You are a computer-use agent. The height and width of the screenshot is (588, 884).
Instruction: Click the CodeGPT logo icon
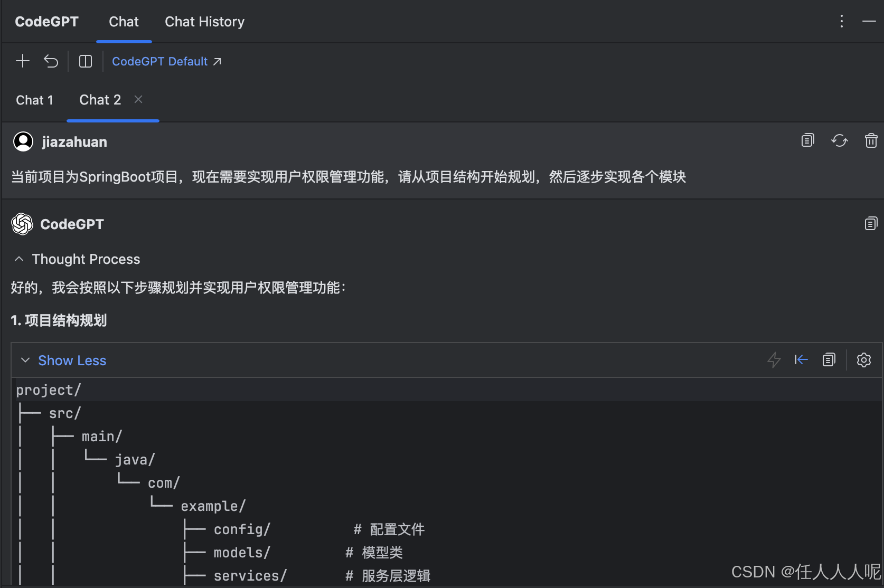[22, 224]
